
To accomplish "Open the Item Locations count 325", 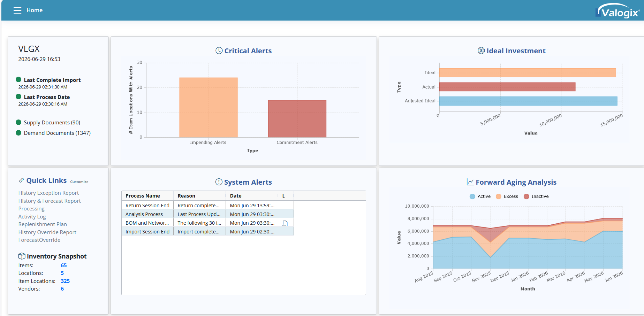I will point(65,281).
